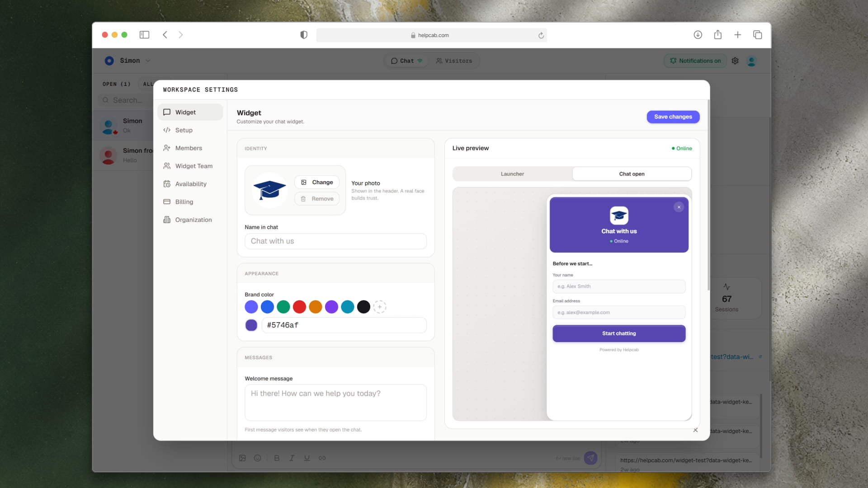Viewport: 868px width, 488px height.
Task: Select the black brand color swatch
Action: coord(363,307)
